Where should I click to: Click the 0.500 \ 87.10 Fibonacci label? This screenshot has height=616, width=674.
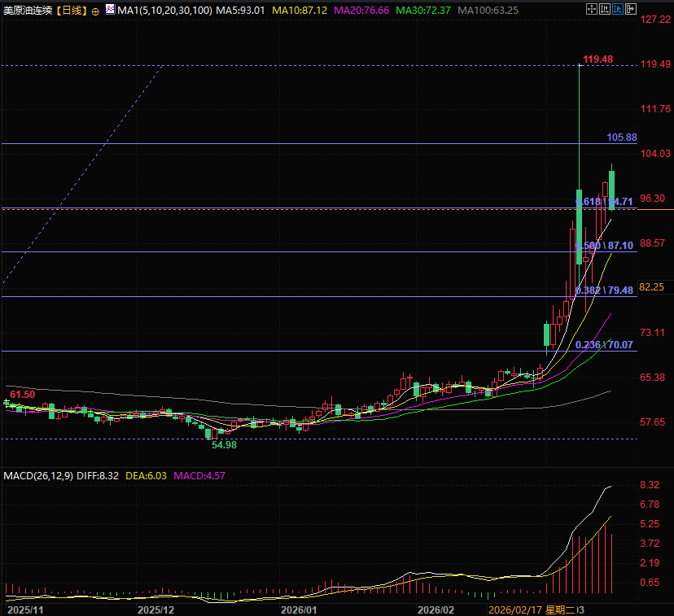(604, 246)
